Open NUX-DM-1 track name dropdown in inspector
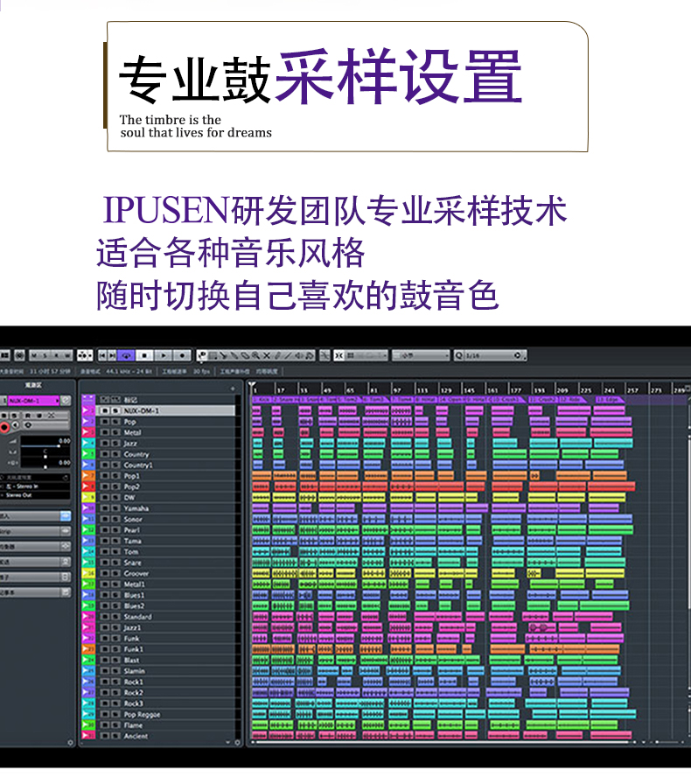This screenshot has height=784, width=691. [x=33, y=401]
